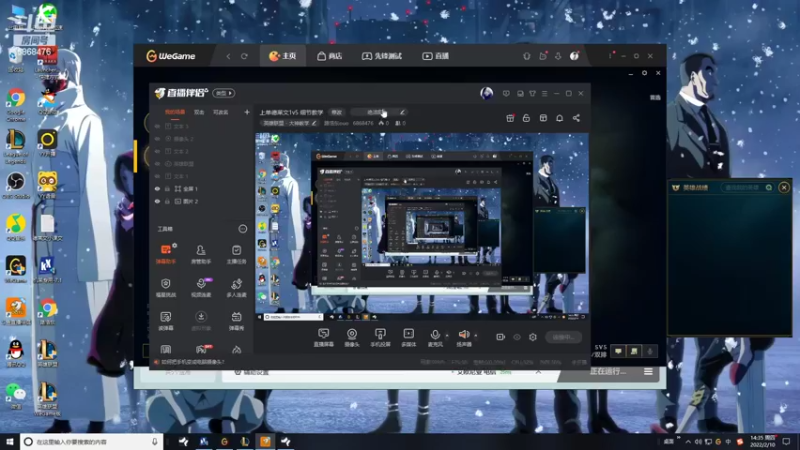800x450 pixels.
Task: Click the gift box icon with red dot
Action: [510, 118]
